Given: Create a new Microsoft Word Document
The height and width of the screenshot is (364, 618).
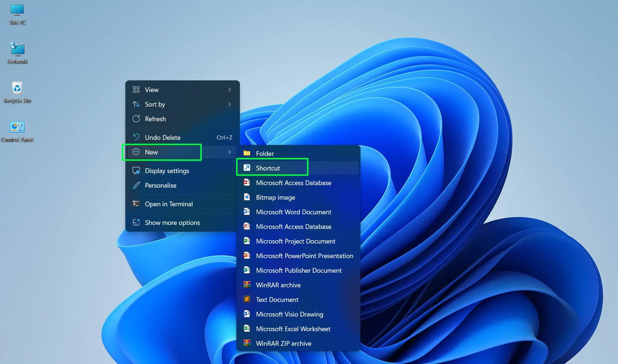Looking at the screenshot, I should pyautogui.click(x=293, y=212).
